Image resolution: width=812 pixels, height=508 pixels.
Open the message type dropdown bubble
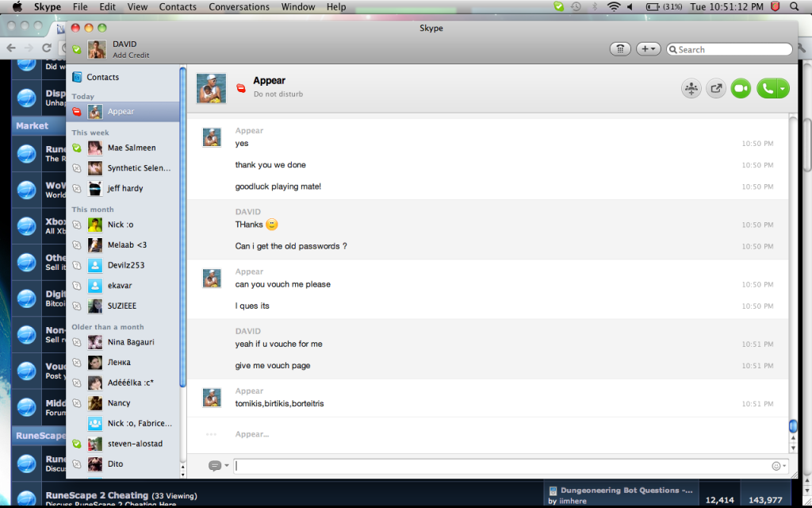(218, 465)
